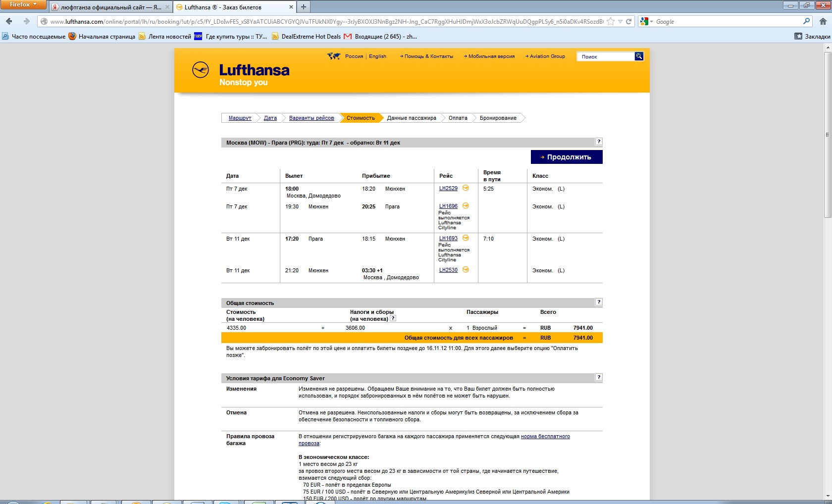This screenshot has width=832, height=504.
Task: Open Начальная страница bookmark
Action: [102, 36]
